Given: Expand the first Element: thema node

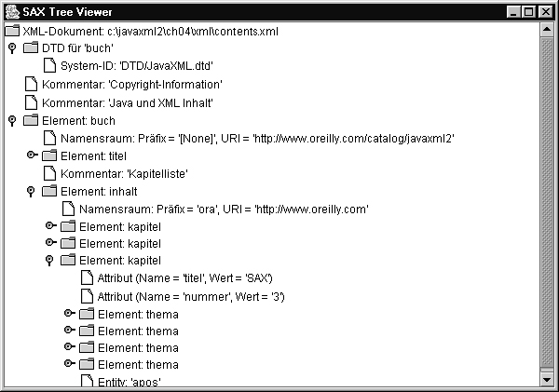Looking at the screenshot, I should click(x=70, y=313).
